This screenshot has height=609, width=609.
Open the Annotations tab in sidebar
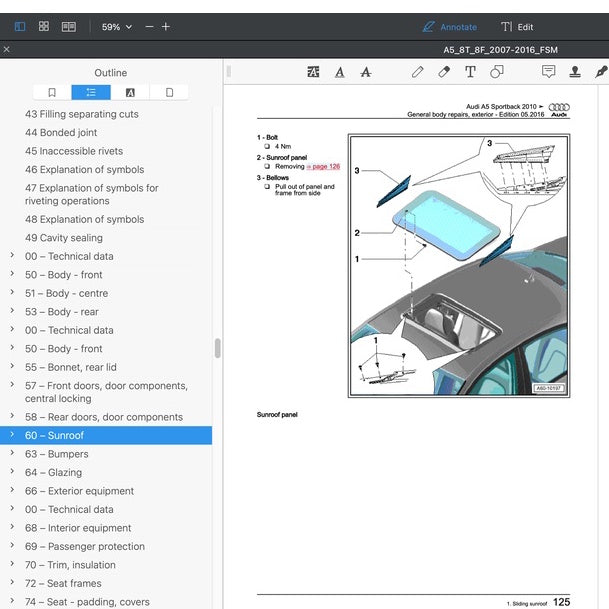coord(130,92)
